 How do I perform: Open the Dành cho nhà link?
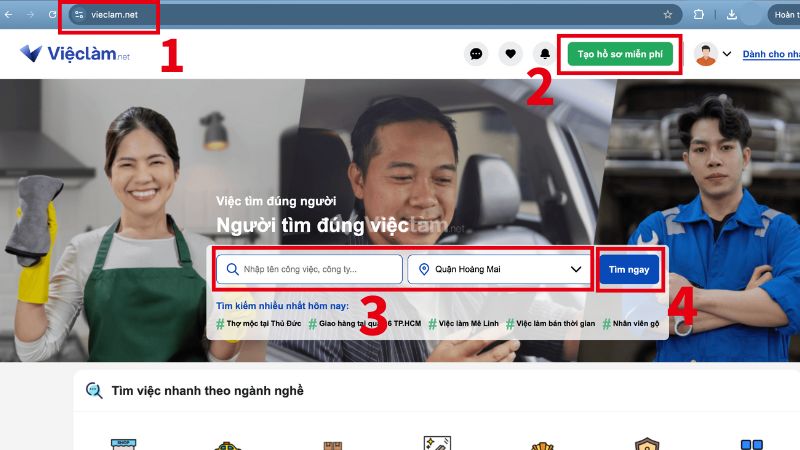771,54
